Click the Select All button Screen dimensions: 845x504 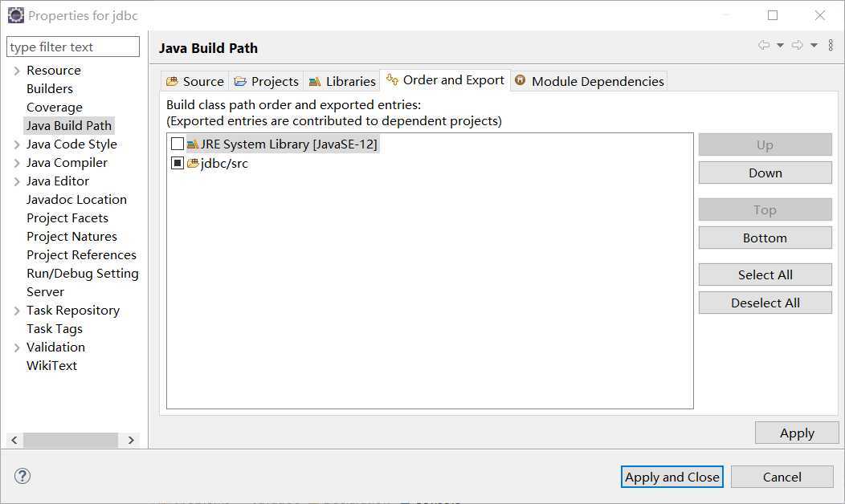pos(765,274)
